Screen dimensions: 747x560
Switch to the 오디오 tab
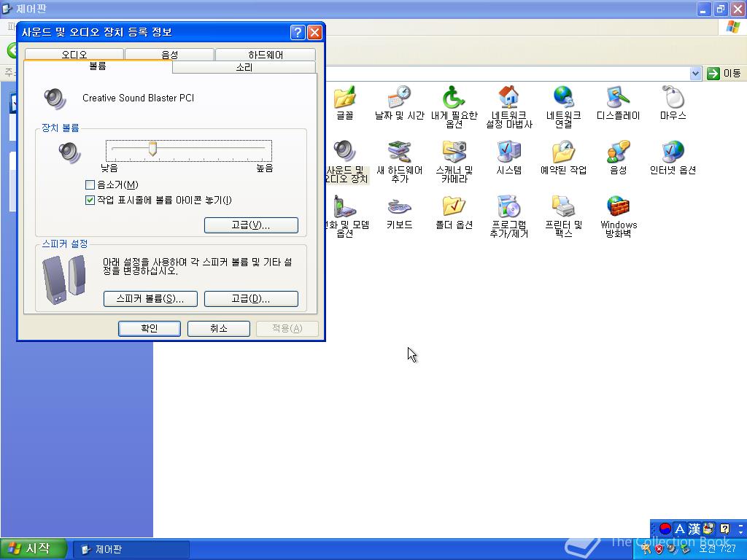(x=74, y=54)
